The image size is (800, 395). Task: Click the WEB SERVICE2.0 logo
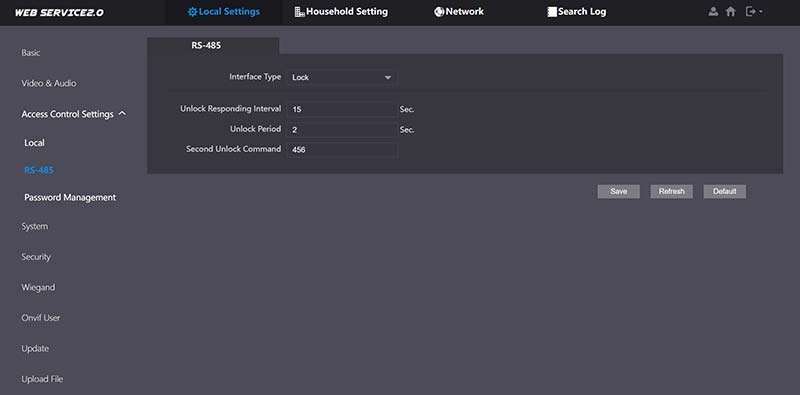59,12
